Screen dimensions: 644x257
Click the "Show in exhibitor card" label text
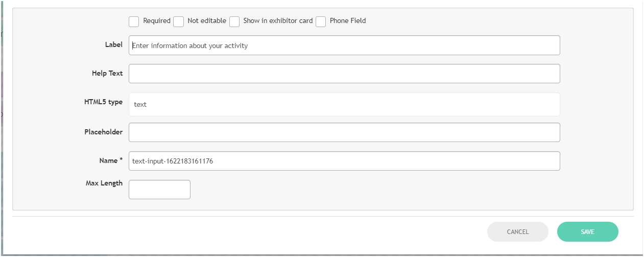278,21
